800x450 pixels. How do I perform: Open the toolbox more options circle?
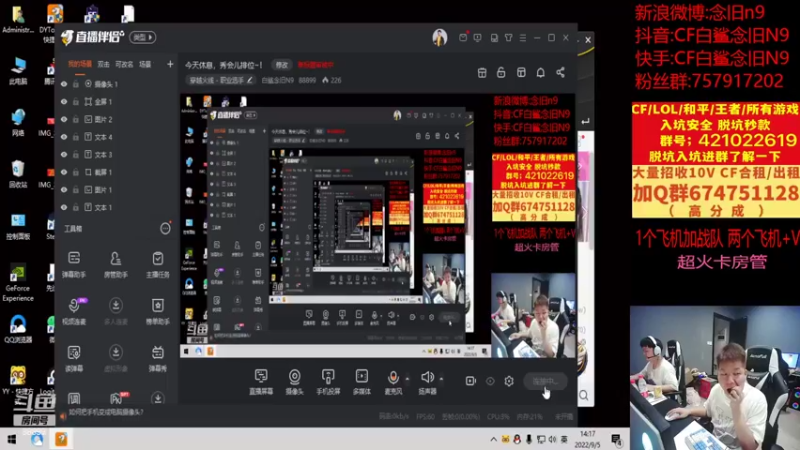pos(165,229)
